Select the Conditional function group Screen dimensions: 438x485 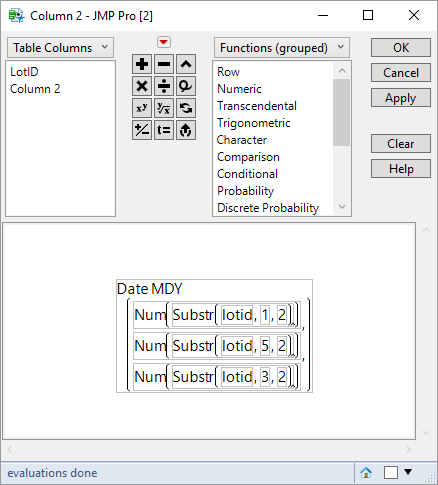(x=247, y=174)
